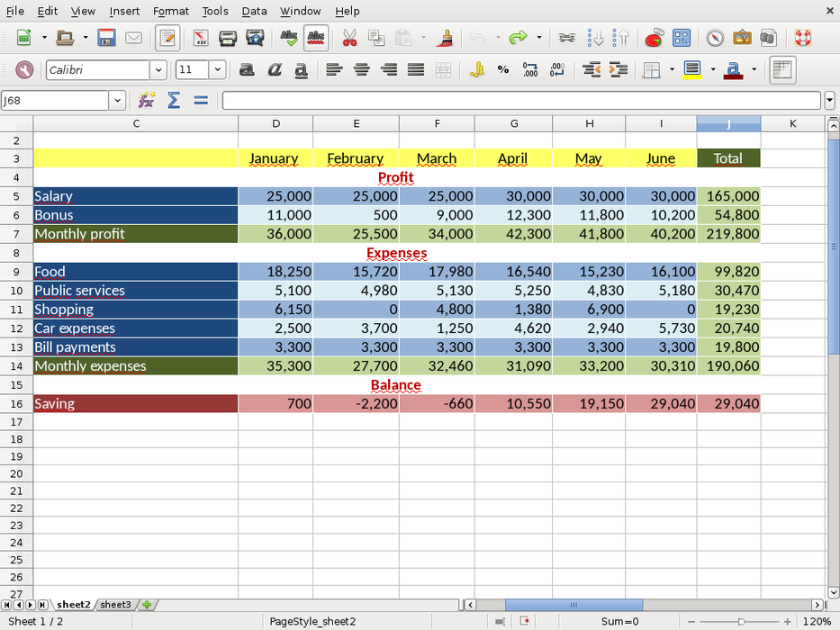Open the Function Wizard
This screenshot has height=630, width=840.
[146, 101]
